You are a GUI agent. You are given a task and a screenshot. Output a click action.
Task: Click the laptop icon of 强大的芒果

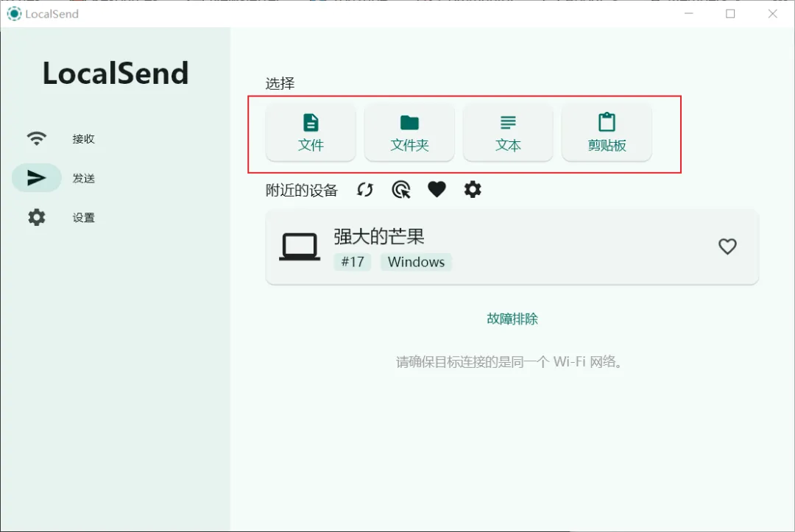[300, 247]
